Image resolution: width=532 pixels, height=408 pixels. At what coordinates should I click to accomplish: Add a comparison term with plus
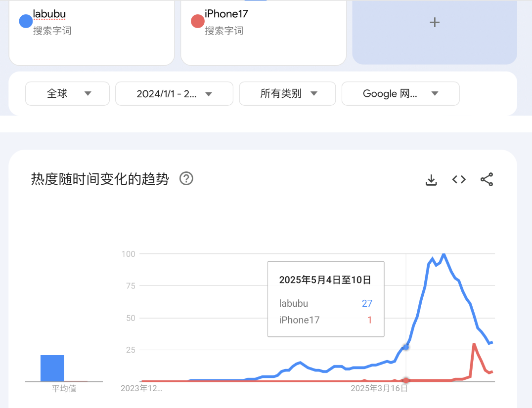click(435, 22)
